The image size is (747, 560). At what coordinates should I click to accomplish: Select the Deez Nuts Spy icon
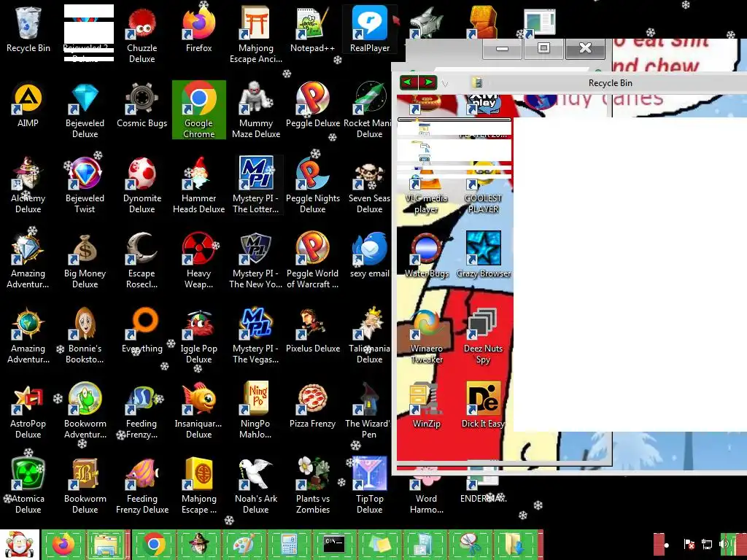point(483,335)
